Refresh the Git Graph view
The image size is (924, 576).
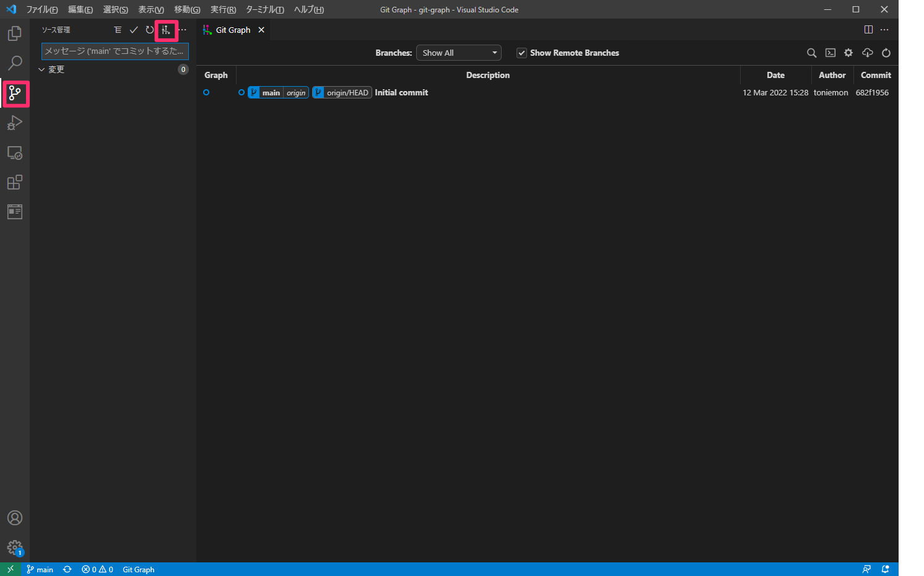point(886,53)
